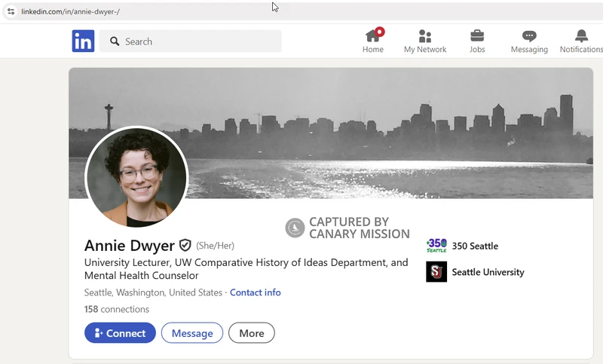Viewport: 603px width, 364px height.
Task: Click the LinkedIn logo icon
Action: pyautogui.click(x=83, y=41)
